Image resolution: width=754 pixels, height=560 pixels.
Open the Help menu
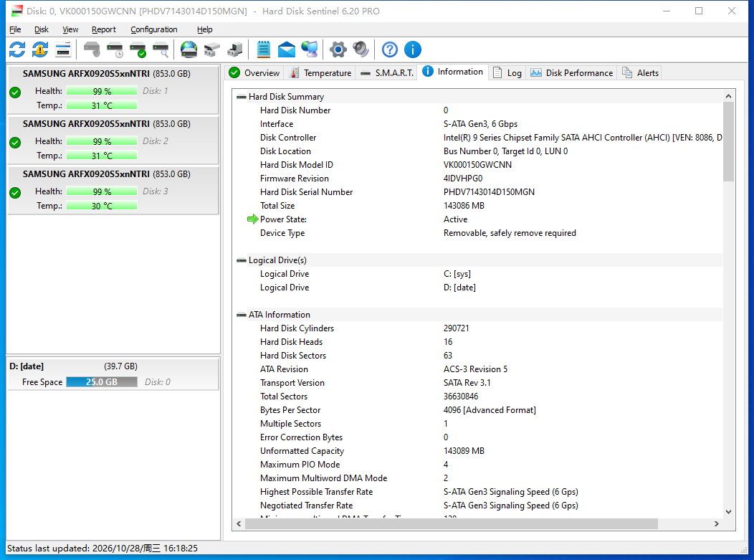[x=205, y=29]
